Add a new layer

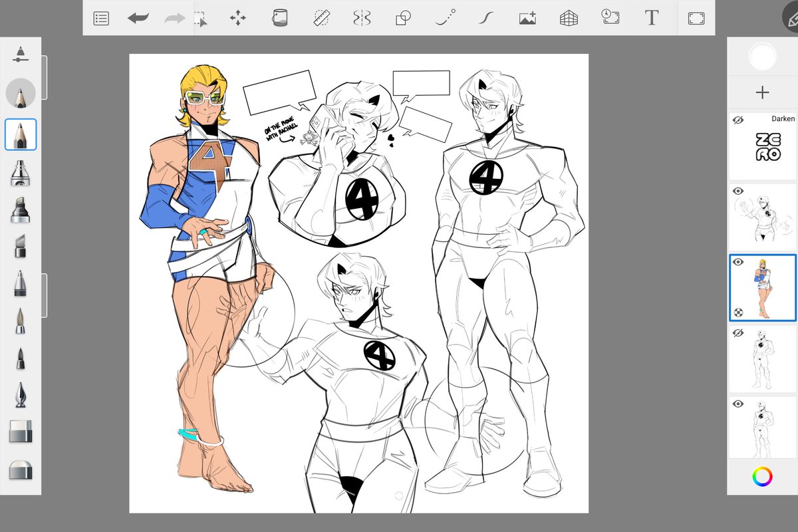pyautogui.click(x=762, y=92)
